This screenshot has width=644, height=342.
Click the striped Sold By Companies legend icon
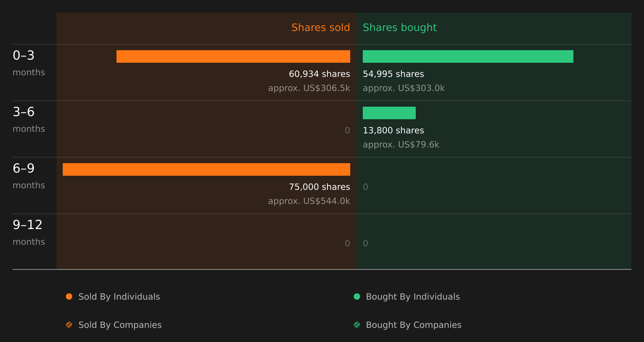pos(69,325)
